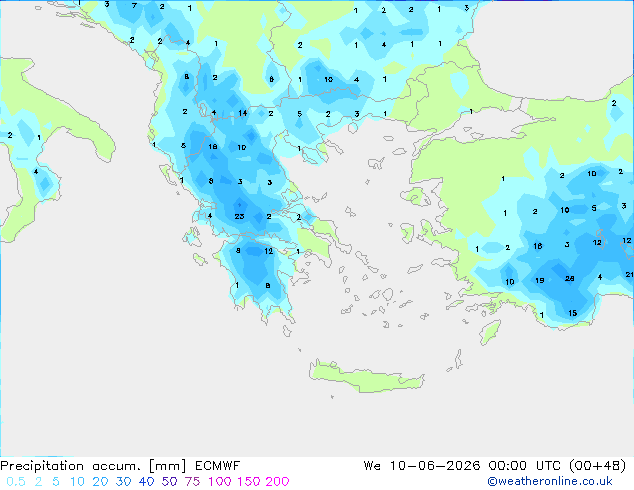Click the "14" precipitation value in northern Greece
Image resolution: width=634 pixels, height=490 pixels.
tap(243, 113)
